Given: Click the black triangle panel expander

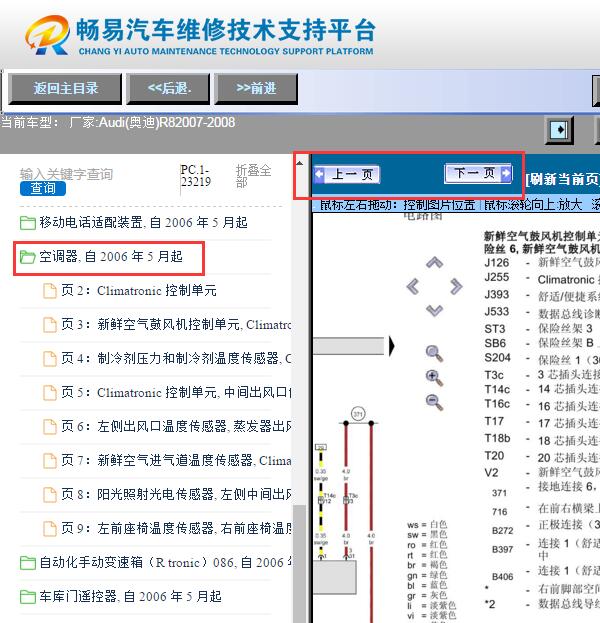Looking at the screenshot, I should click(391, 346).
